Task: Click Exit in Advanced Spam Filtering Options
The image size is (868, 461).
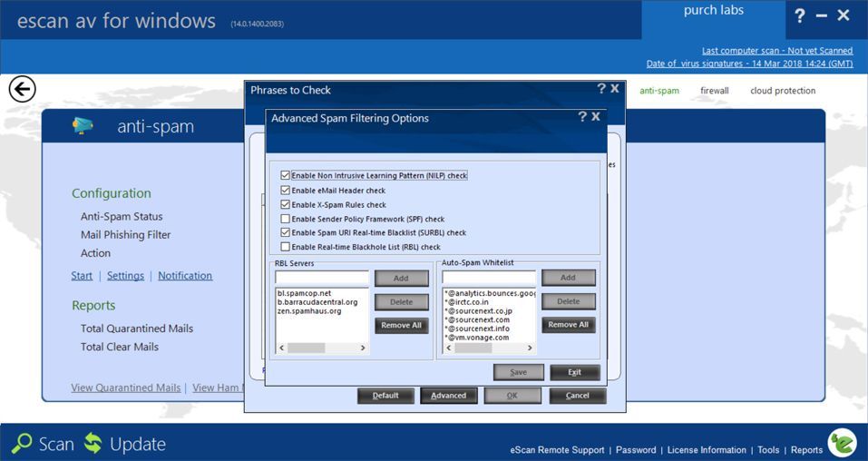Action: point(575,372)
